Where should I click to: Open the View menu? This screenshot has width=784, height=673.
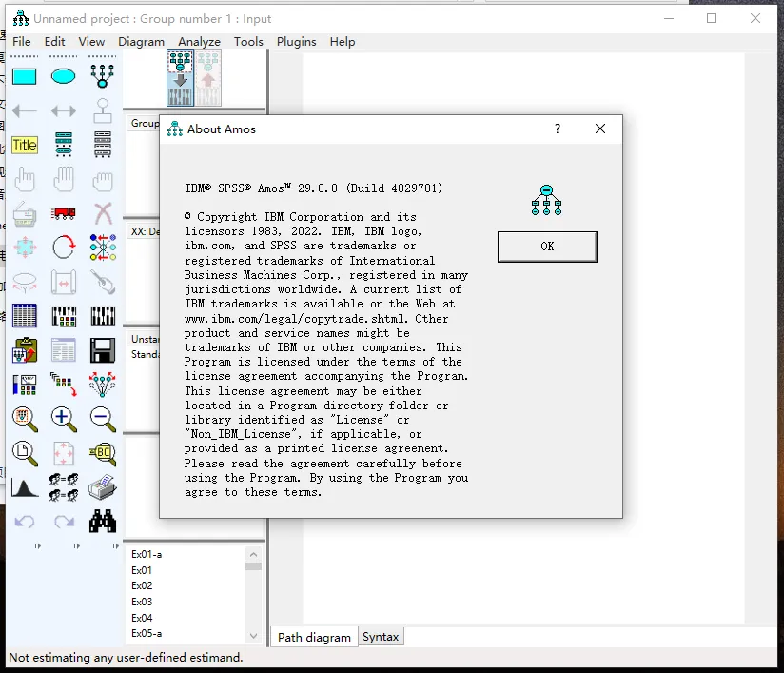pos(91,42)
